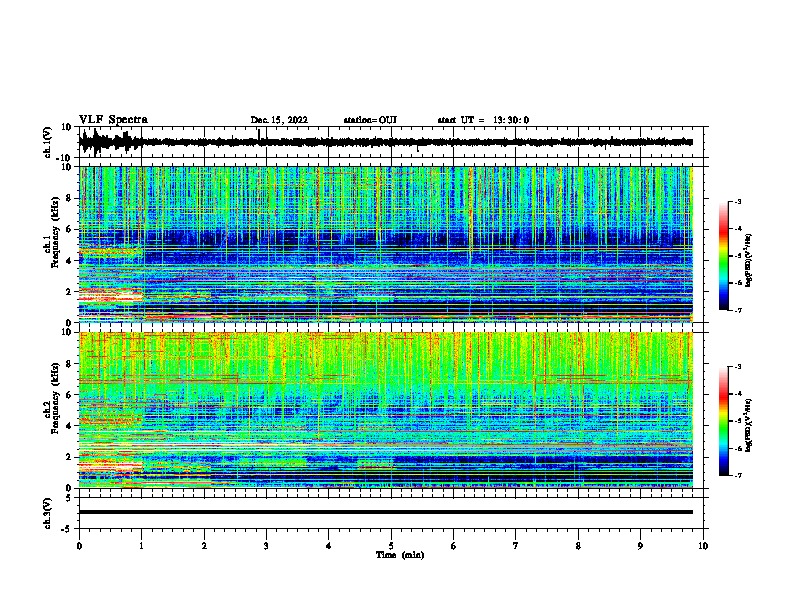The width and height of the screenshot is (792, 612).
Task: Click the time axis tick label 3
Action: click(266, 546)
